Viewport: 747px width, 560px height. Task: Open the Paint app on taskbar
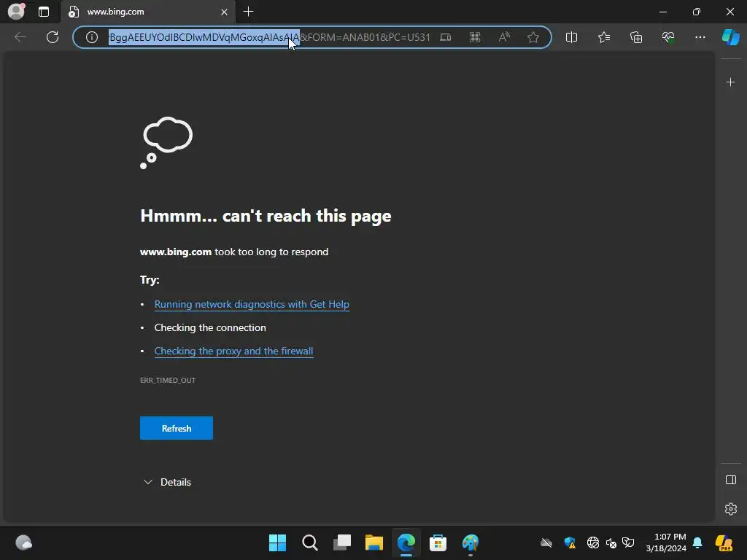click(471, 542)
